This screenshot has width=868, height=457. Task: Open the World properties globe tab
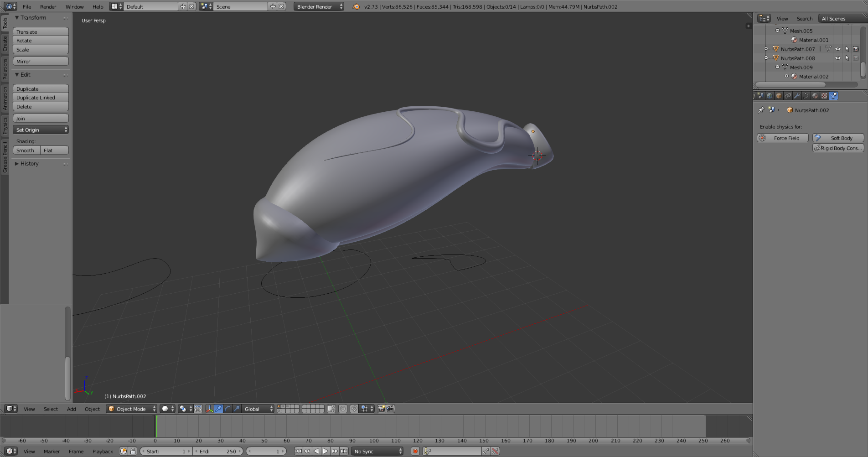coord(770,96)
